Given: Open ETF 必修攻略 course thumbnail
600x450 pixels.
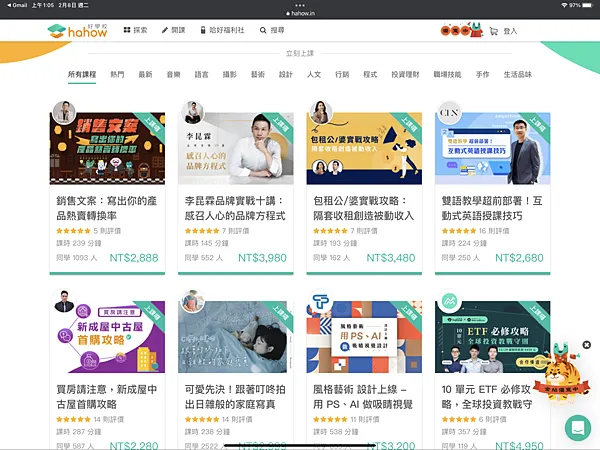Looking at the screenshot, I should coord(492,337).
